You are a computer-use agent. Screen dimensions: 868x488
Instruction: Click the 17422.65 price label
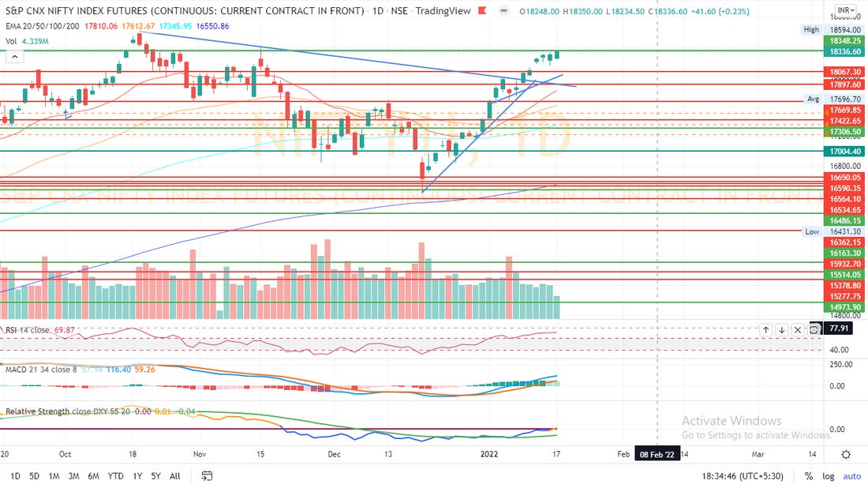tap(845, 121)
